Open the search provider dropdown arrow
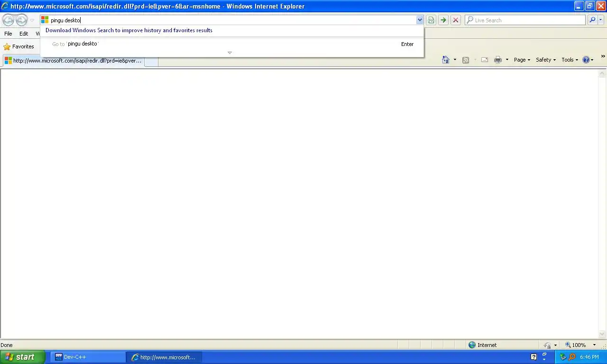The height and width of the screenshot is (364, 607). click(x=601, y=20)
